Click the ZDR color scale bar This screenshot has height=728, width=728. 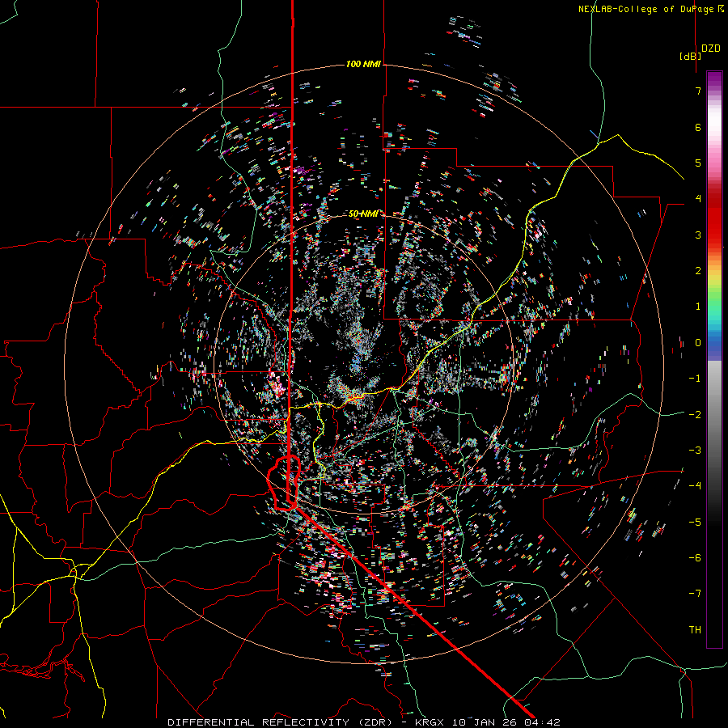714,359
